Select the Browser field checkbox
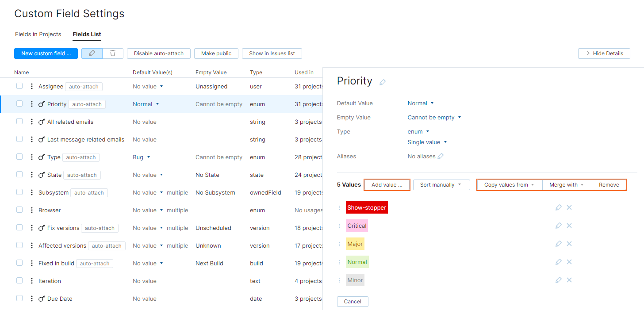644x310 pixels. 19,210
